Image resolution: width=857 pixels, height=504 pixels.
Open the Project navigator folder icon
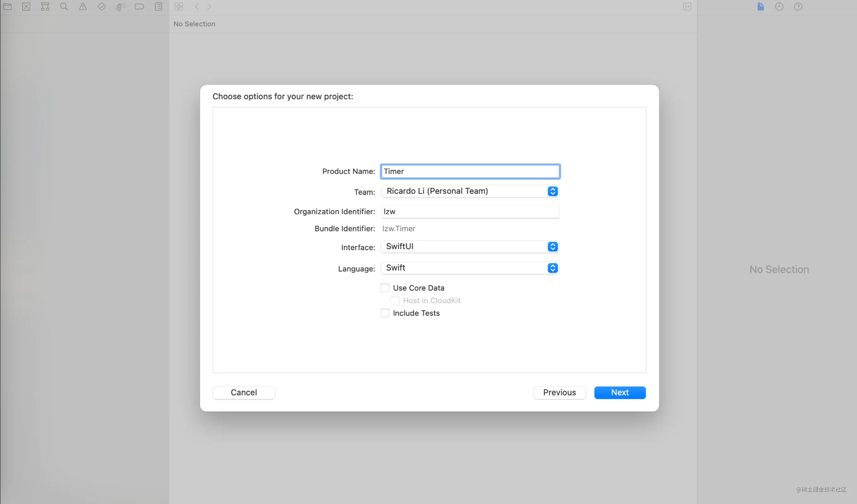coord(7,7)
